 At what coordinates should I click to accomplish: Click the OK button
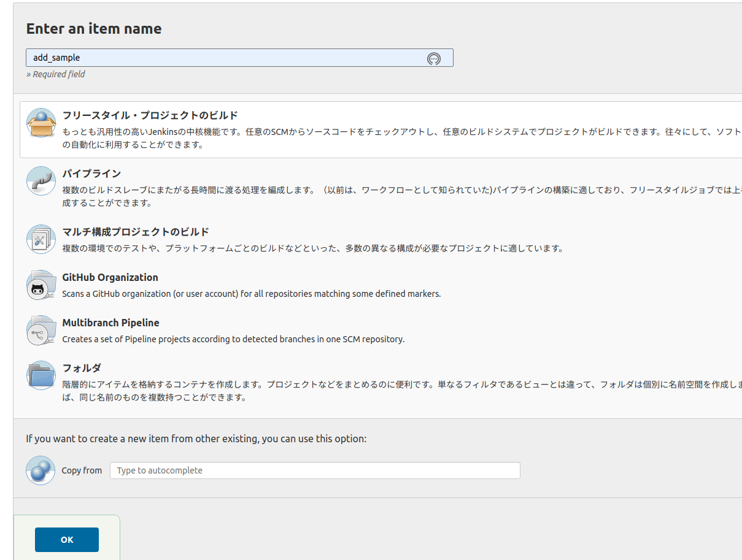[x=67, y=540]
